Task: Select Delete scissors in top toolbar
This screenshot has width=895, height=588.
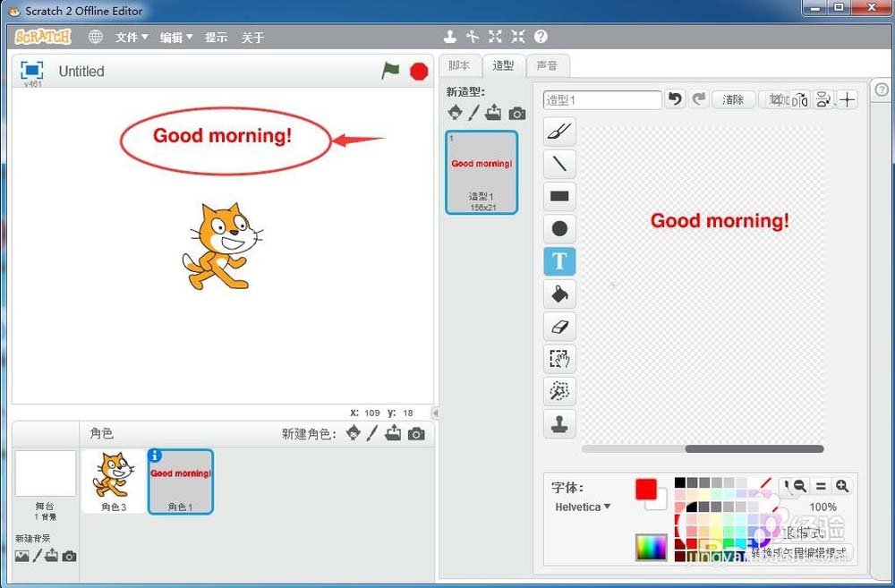Action: tap(472, 37)
